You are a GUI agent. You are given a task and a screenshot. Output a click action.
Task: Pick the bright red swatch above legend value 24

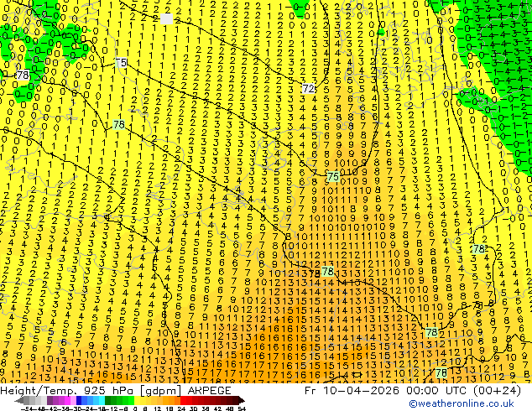point(183,400)
